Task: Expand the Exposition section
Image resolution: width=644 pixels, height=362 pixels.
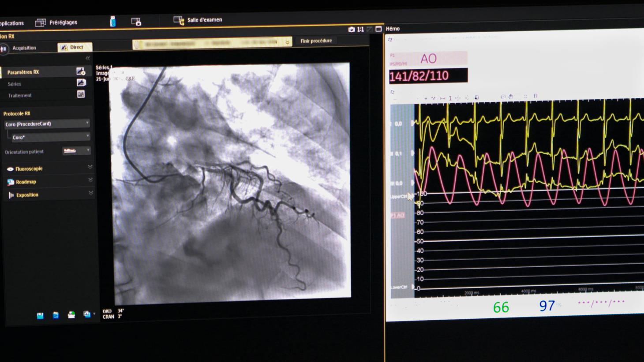Action: click(90, 193)
